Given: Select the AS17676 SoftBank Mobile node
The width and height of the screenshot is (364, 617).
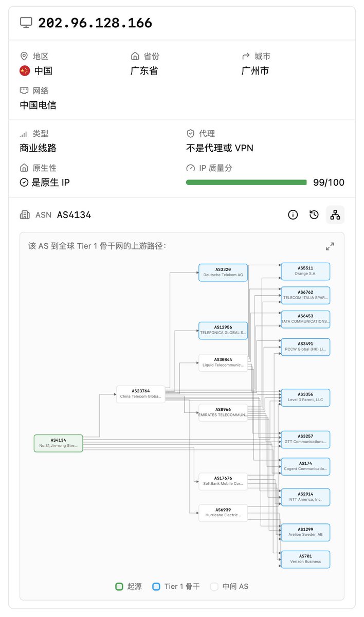Looking at the screenshot, I should click(223, 481).
